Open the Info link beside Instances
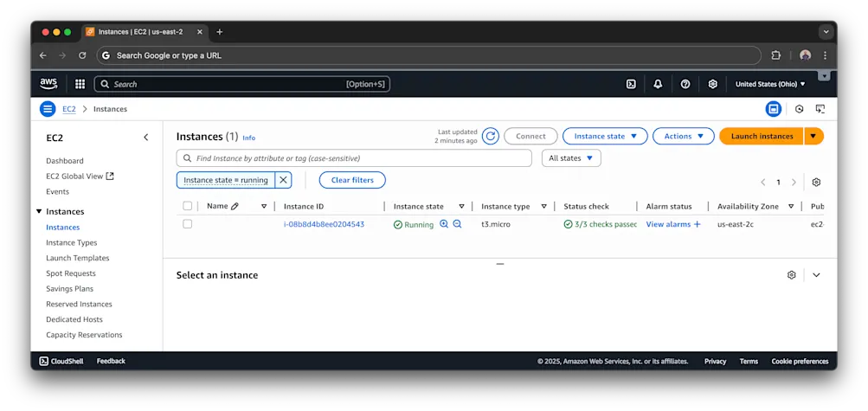The height and width of the screenshot is (411, 868). coord(249,138)
